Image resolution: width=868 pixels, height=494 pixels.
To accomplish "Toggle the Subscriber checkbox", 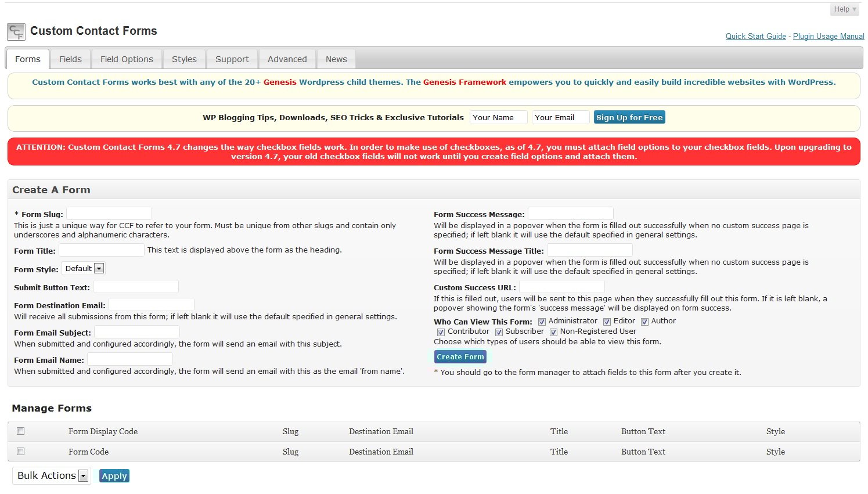I will click(x=499, y=332).
